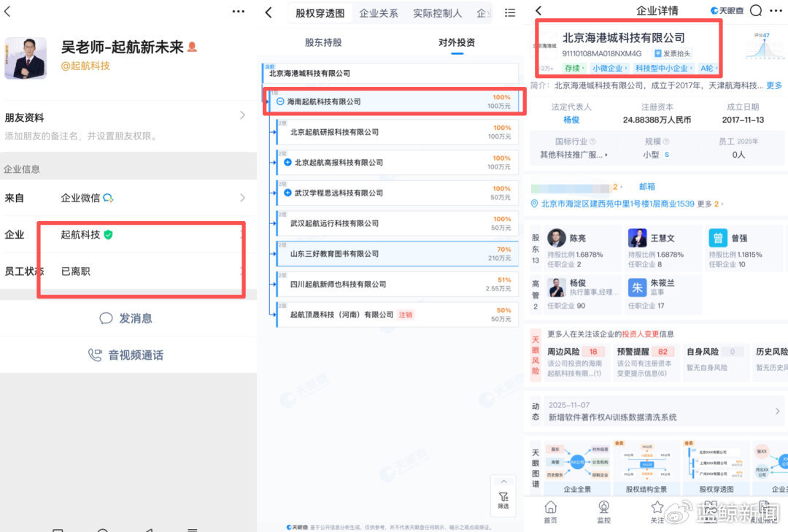
Task: Start 音视频通话 with the contact
Action: 125,355
